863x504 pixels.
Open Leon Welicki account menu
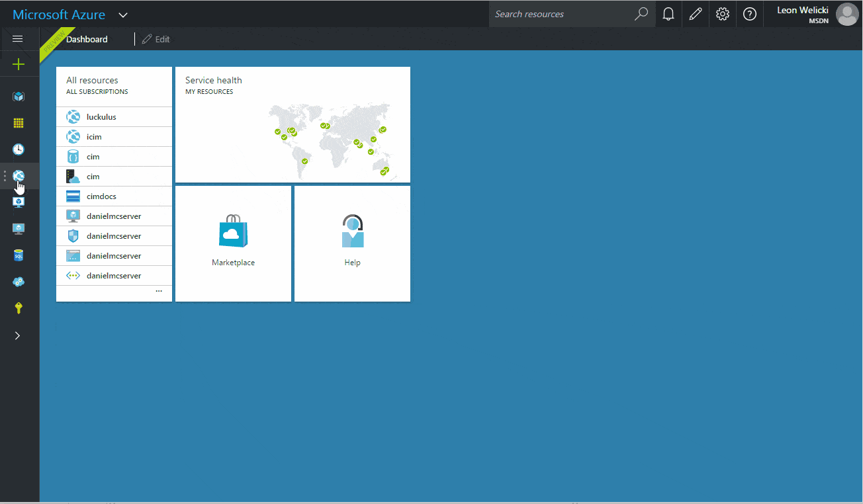(813, 14)
